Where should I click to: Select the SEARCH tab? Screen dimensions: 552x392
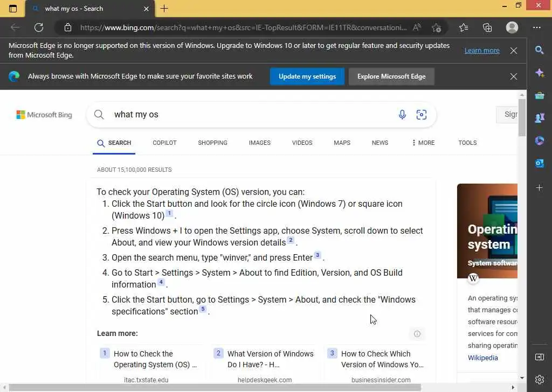coord(114,143)
